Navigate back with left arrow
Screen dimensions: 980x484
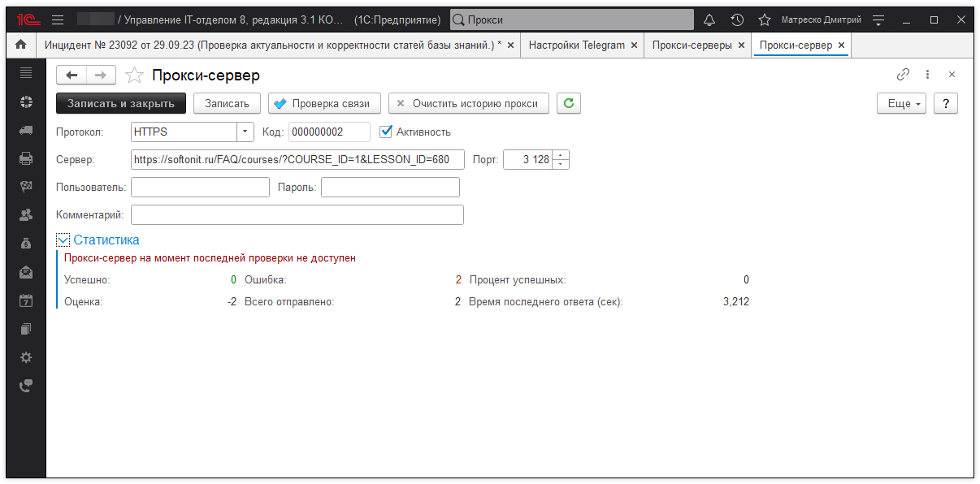[x=72, y=76]
